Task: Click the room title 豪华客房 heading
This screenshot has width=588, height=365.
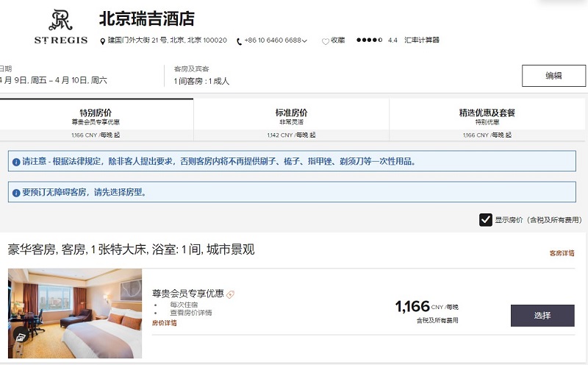Action: (x=132, y=249)
